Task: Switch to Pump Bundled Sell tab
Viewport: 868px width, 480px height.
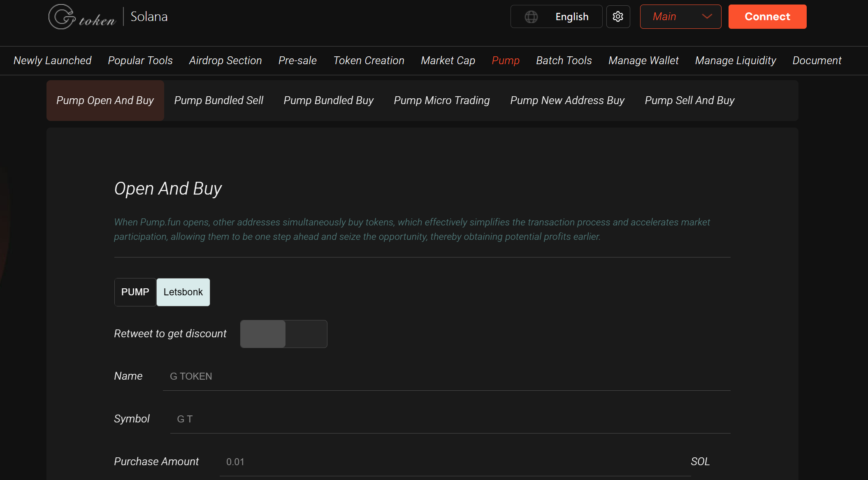Action: 218,100
